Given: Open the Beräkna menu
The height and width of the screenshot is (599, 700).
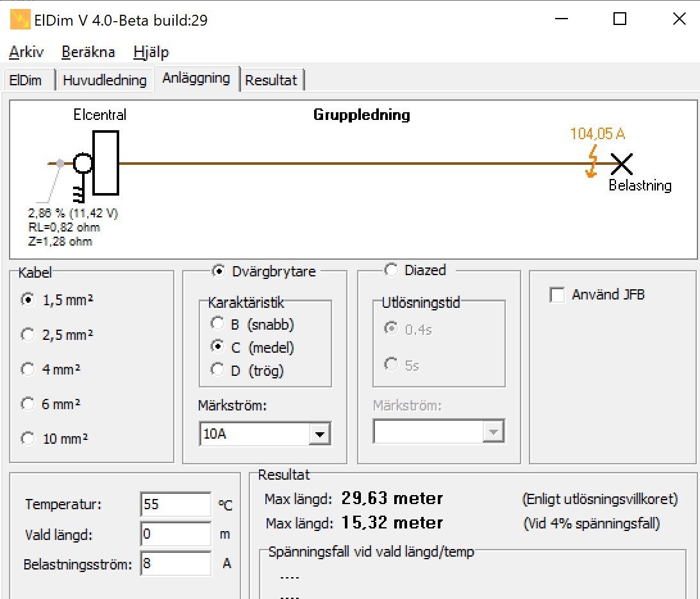Looking at the screenshot, I should coord(88,52).
